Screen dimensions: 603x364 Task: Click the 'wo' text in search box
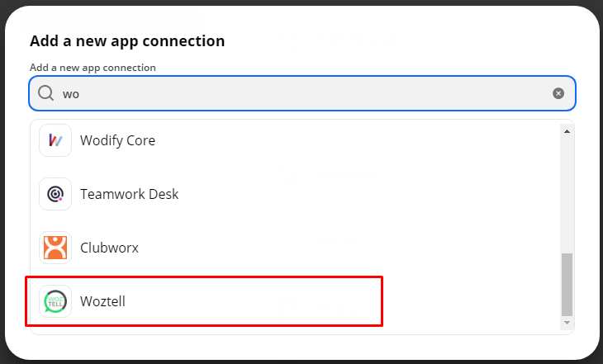coord(71,94)
